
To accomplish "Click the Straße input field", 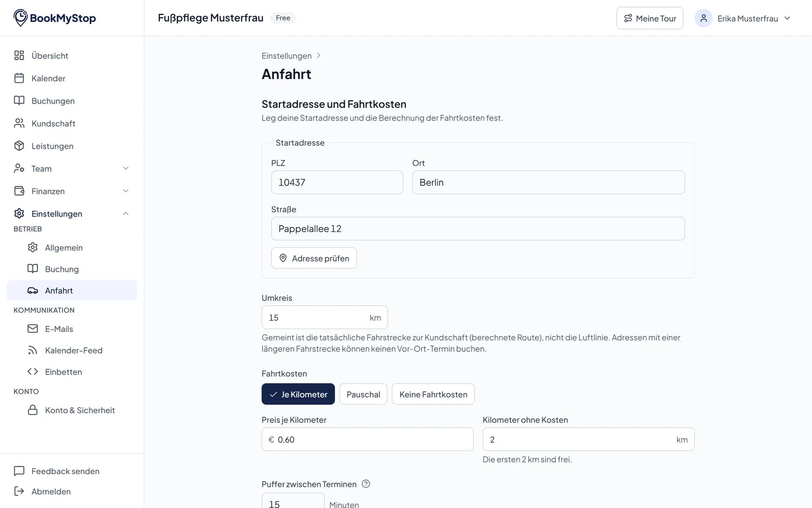I will [478, 229].
